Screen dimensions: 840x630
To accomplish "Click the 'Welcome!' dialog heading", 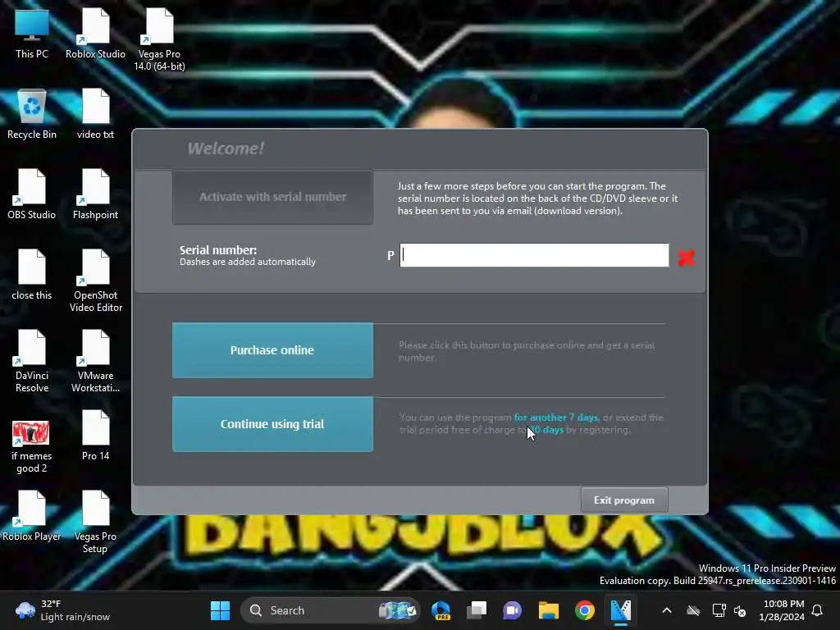I will 226,148.
